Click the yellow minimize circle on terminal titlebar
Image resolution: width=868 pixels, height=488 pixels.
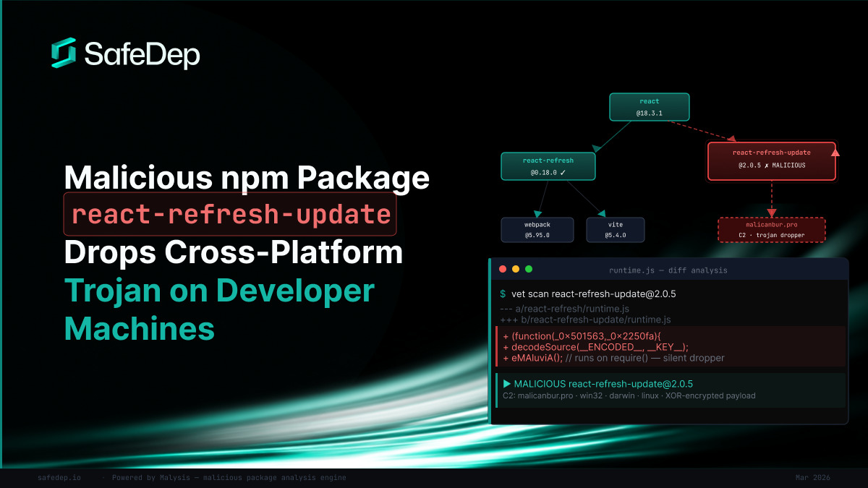pos(514,268)
